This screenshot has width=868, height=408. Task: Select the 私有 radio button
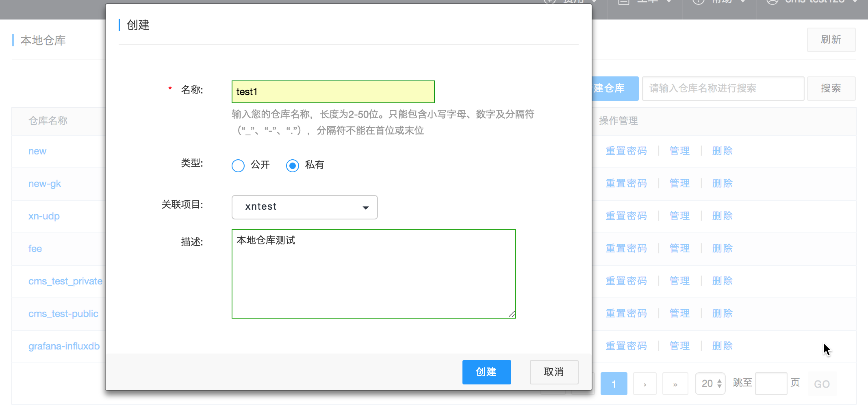tap(292, 165)
